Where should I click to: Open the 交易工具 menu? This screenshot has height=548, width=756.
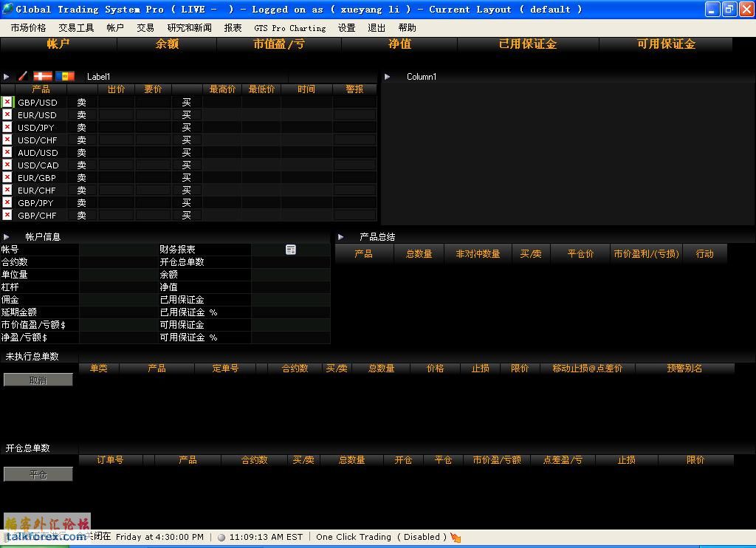[76, 28]
